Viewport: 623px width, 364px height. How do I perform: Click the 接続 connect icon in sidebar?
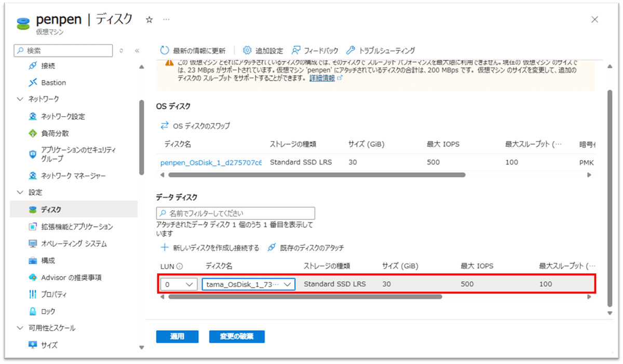click(x=33, y=66)
